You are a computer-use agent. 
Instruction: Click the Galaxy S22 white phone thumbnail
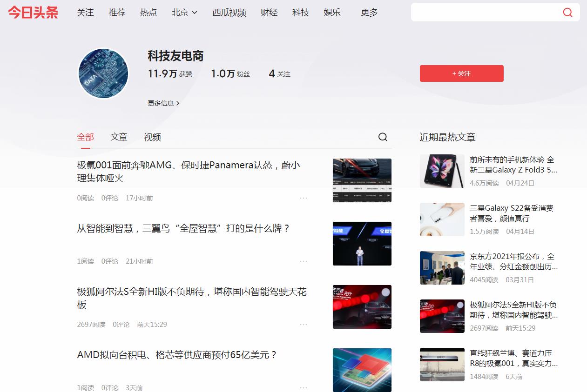pos(442,219)
